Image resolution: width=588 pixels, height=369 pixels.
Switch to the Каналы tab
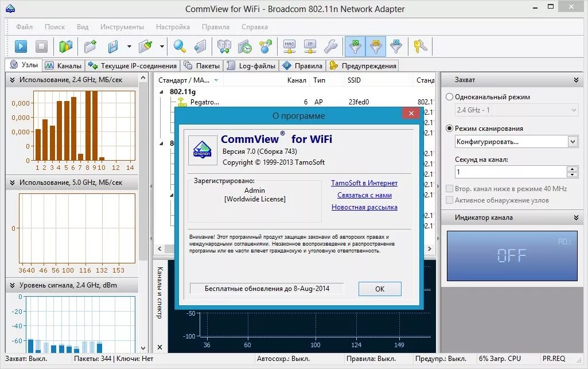(x=63, y=65)
